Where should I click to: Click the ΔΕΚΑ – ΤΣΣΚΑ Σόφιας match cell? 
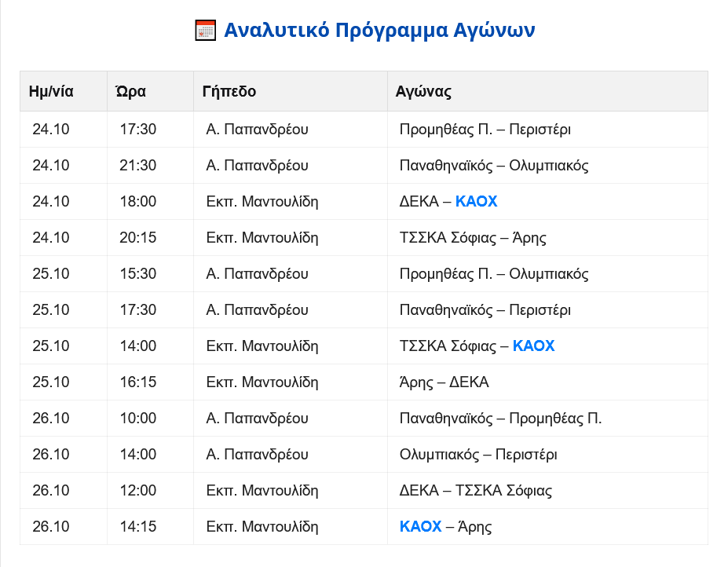[x=475, y=491]
